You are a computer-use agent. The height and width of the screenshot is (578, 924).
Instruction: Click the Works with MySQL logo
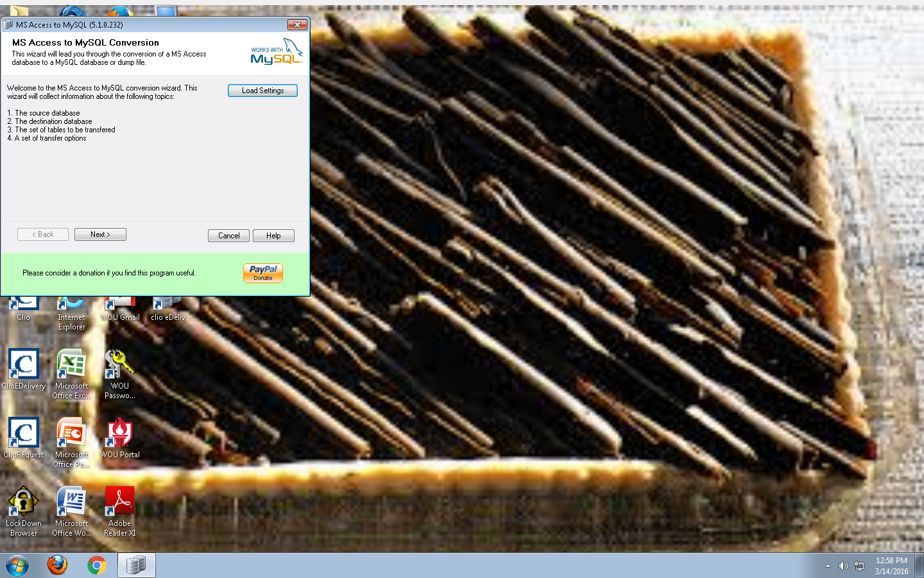(276, 52)
